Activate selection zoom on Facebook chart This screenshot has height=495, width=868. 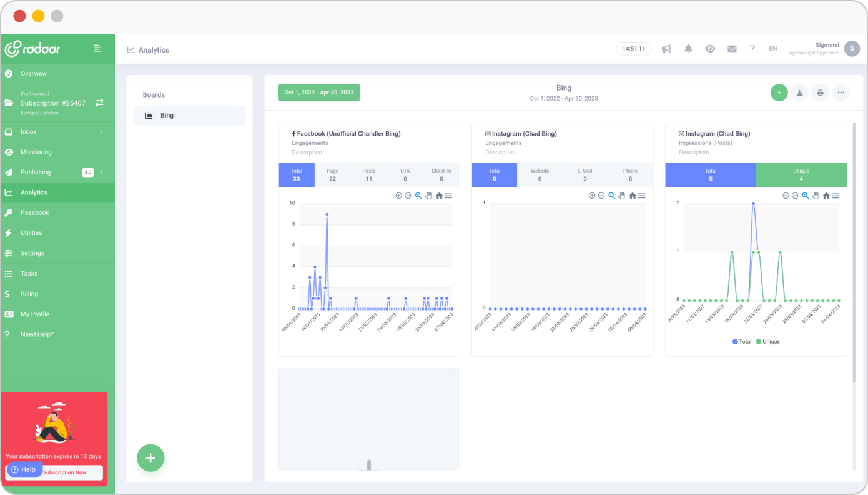(x=418, y=196)
